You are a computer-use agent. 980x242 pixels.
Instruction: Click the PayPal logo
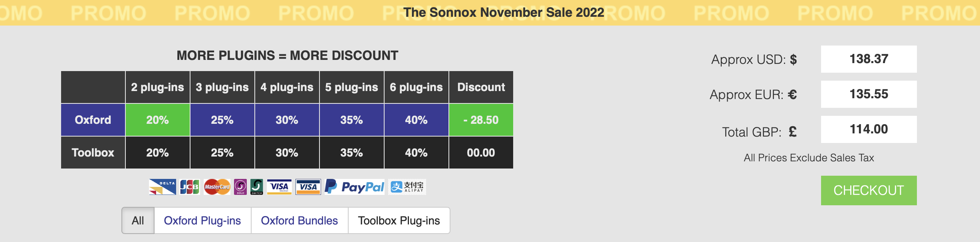click(x=355, y=187)
